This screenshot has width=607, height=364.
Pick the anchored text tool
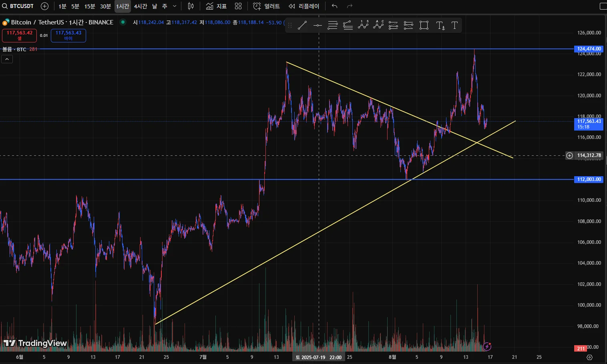coord(440,26)
